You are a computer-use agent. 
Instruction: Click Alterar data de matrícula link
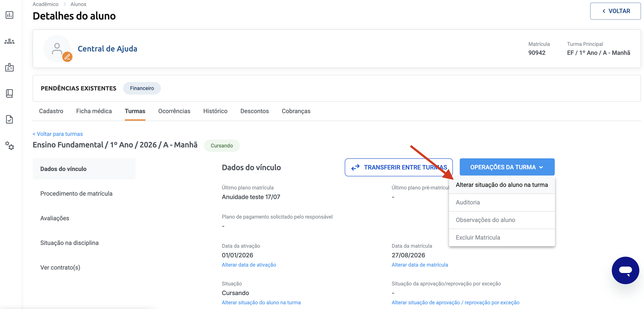(420, 265)
